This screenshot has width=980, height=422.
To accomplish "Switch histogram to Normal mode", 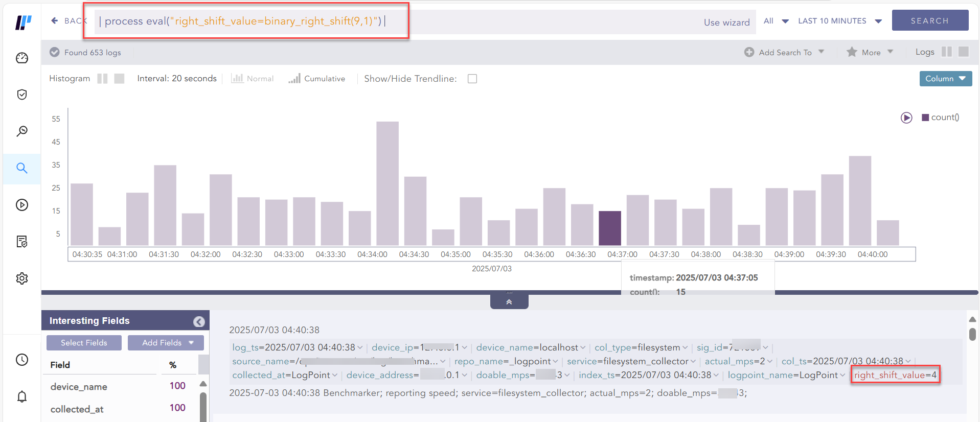I will 253,79.
